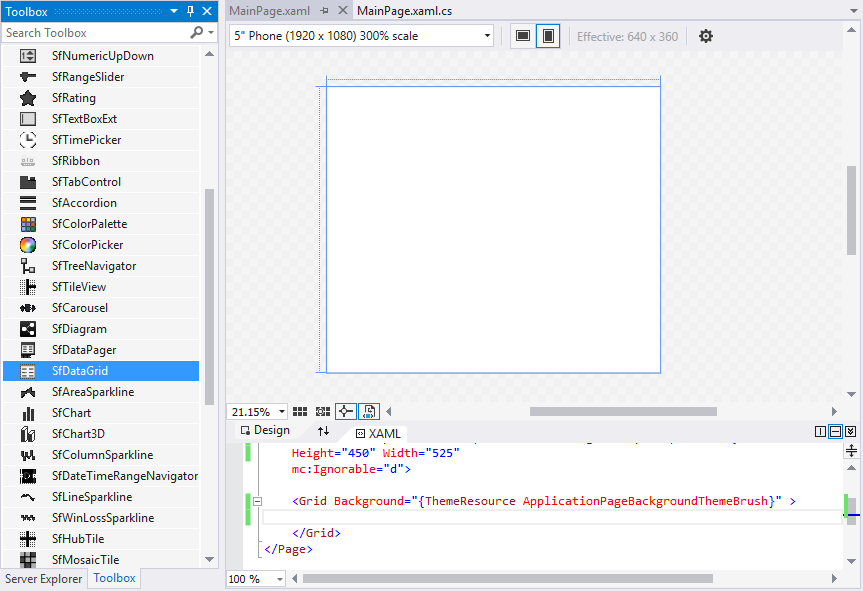Close the MainPage.xaml tab
Image resolution: width=863 pixels, height=591 pixels.
342,10
